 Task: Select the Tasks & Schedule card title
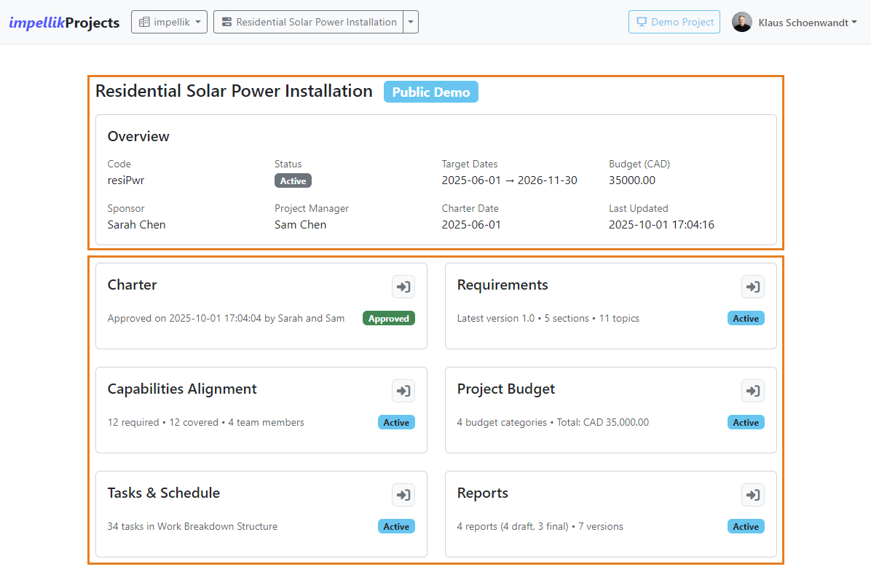point(163,493)
